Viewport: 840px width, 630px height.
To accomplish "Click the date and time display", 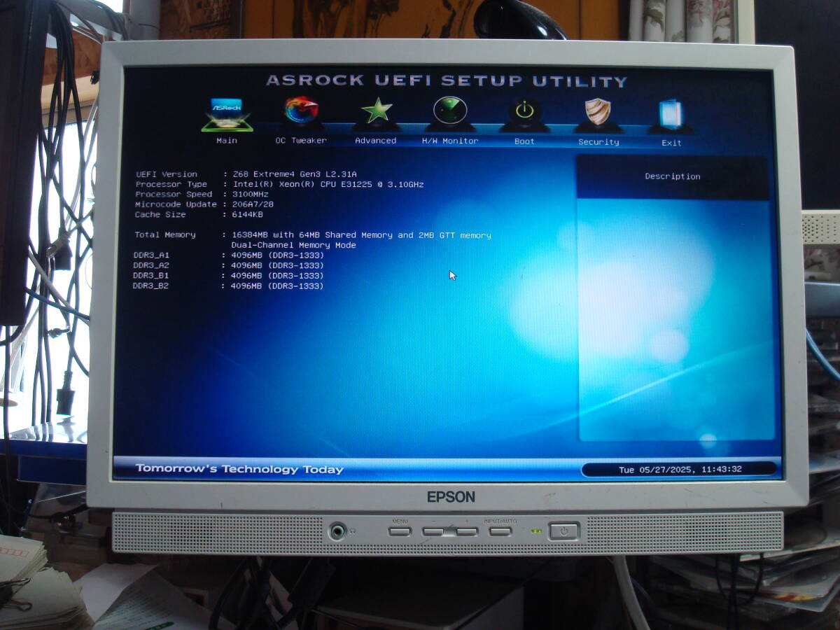I will (680, 470).
